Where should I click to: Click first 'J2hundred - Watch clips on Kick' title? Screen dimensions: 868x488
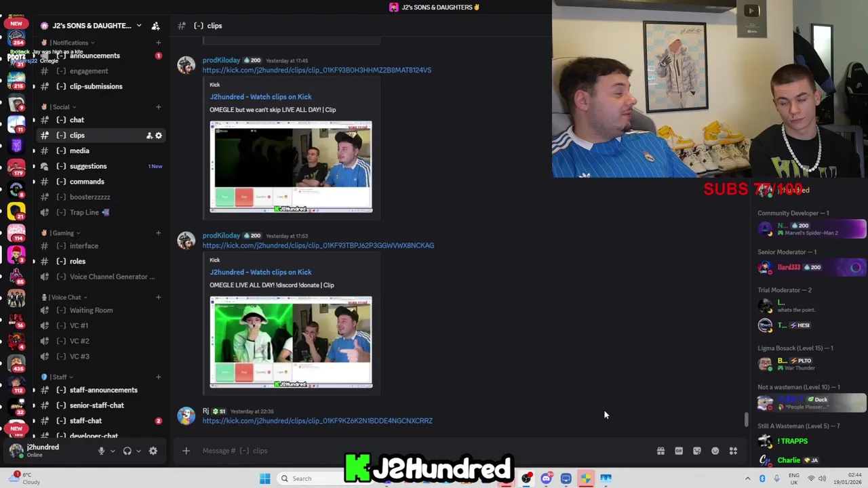tap(260, 97)
